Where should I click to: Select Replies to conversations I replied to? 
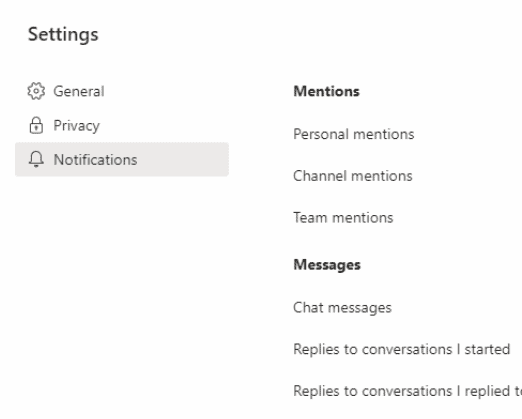click(x=407, y=391)
